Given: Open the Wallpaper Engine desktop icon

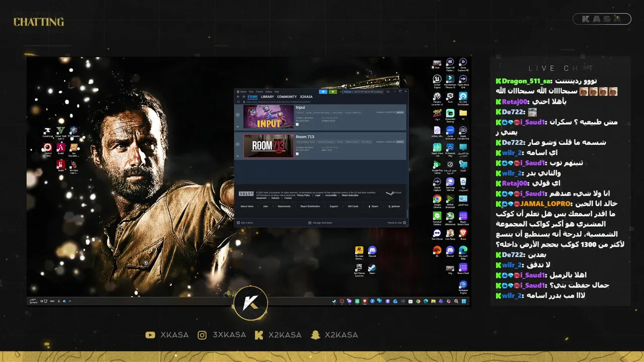Looking at the screenshot, I should point(463,284).
